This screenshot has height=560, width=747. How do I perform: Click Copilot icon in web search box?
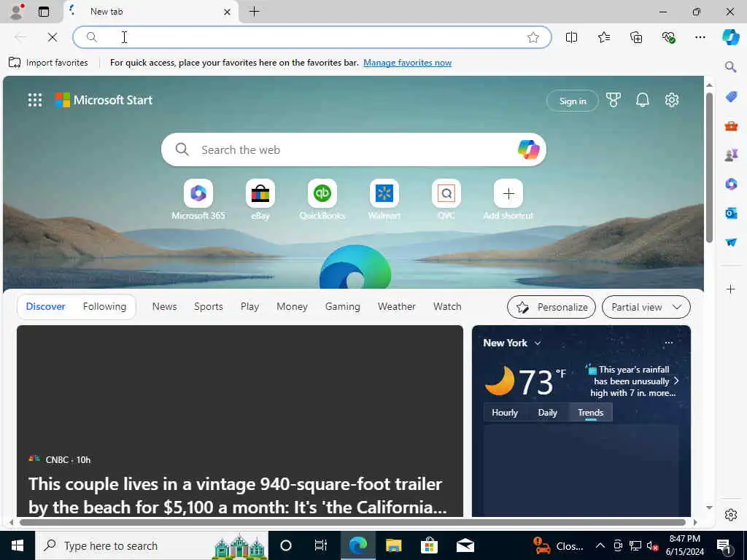pos(528,149)
